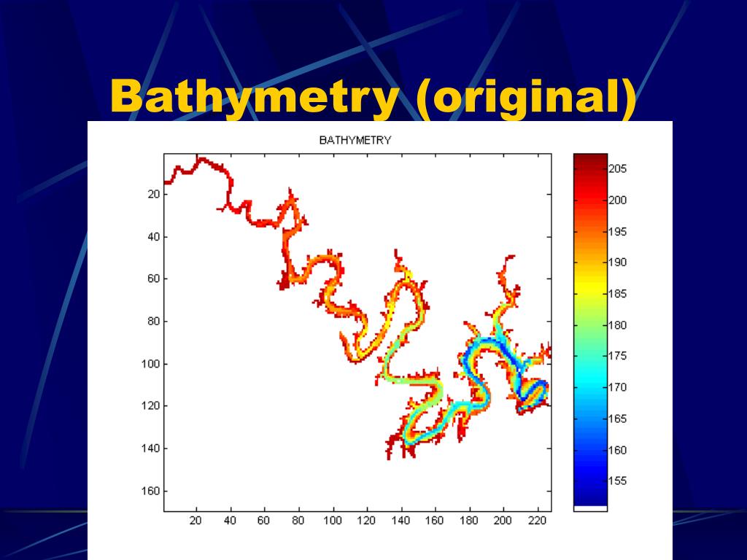Click the y-axis tick label 80
The width and height of the screenshot is (747, 560).
pyautogui.click(x=154, y=322)
